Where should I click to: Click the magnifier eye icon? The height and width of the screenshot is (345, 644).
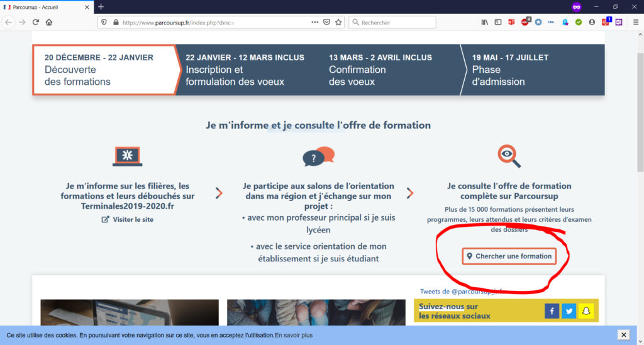click(x=509, y=156)
